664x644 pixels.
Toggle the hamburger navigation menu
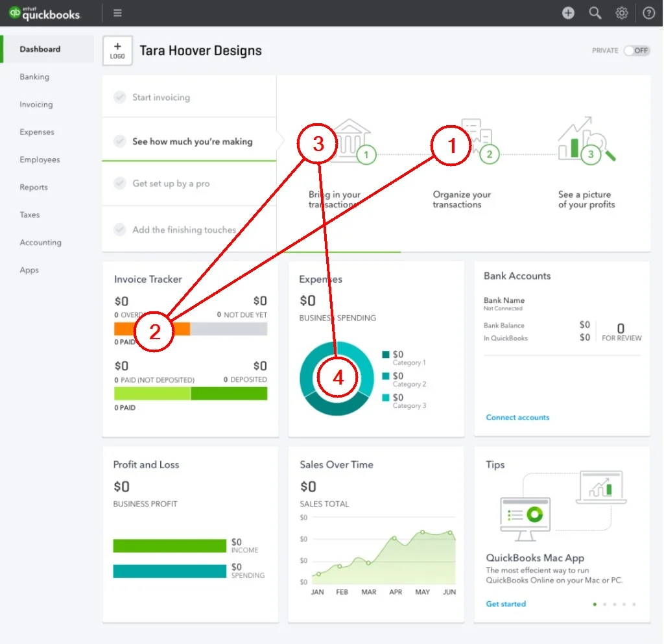tap(117, 12)
